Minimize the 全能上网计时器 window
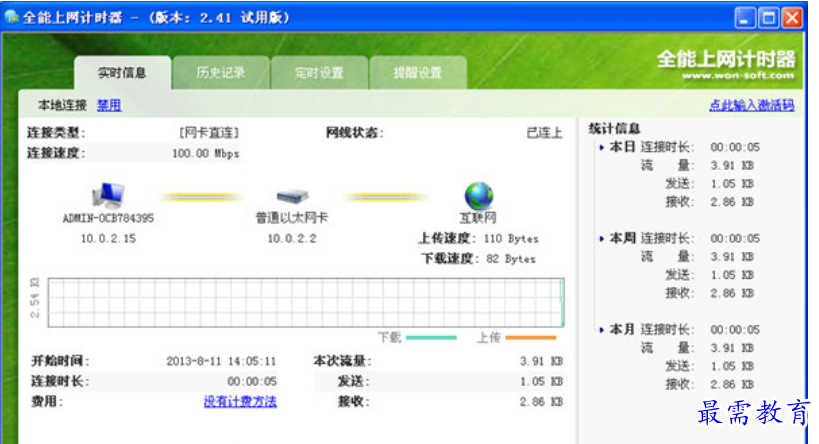 [x=744, y=18]
